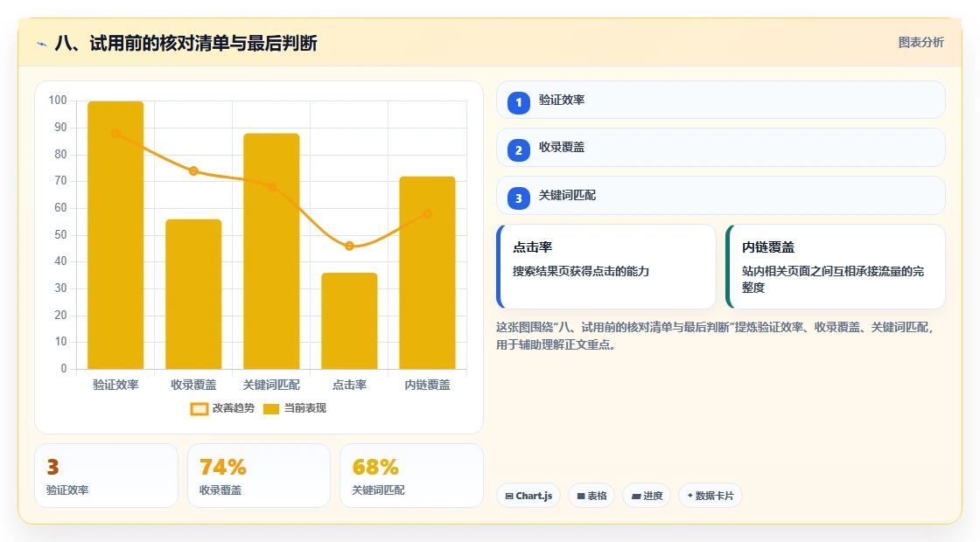The height and width of the screenshot is (542, 980).
Task: Click the 关键词匹配 bar in the chart
Action: [x=271, y=251]
